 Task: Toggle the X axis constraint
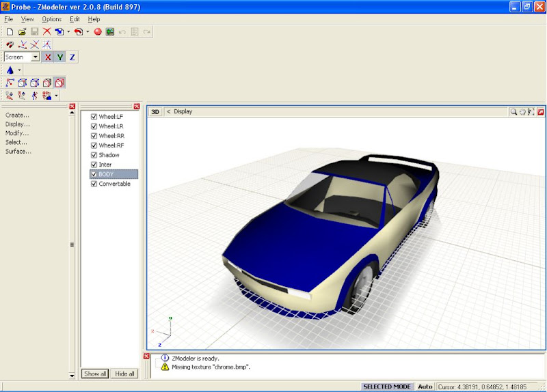pos(48,57)
